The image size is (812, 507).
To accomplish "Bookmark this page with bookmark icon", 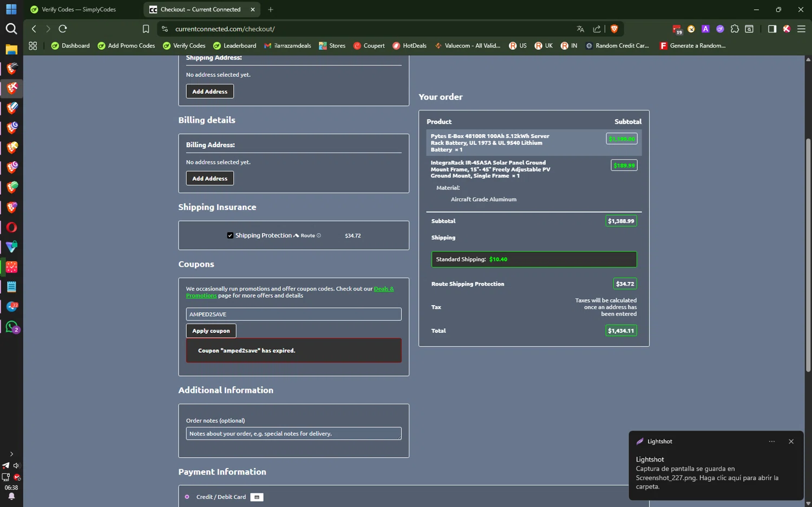I will pos(146,29).
